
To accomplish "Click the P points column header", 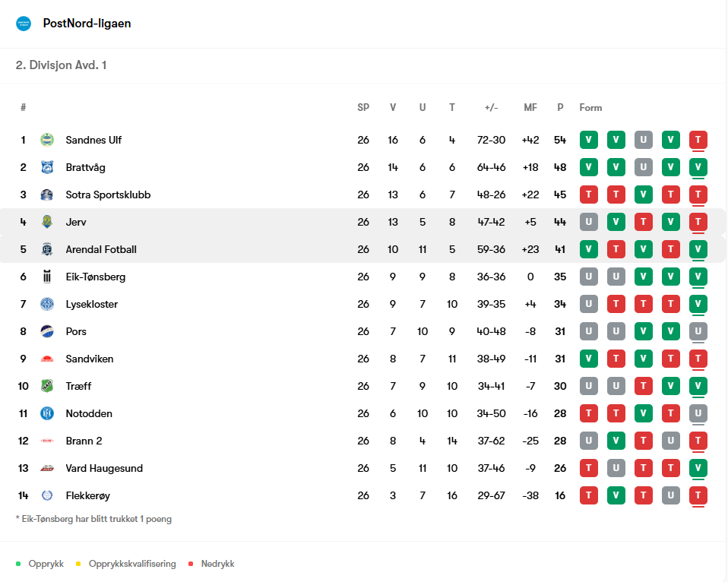I will click(560, 107).
